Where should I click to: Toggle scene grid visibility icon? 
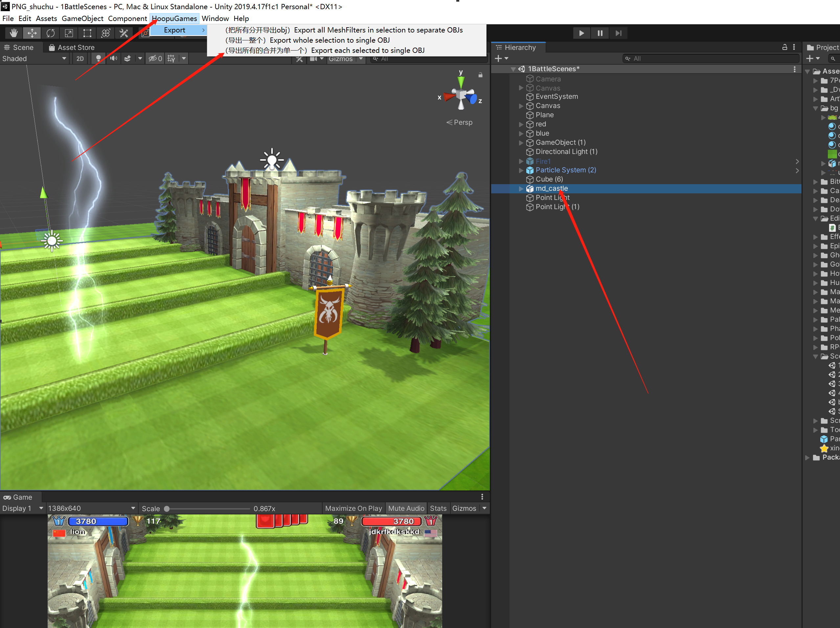[x=171, y=58]
